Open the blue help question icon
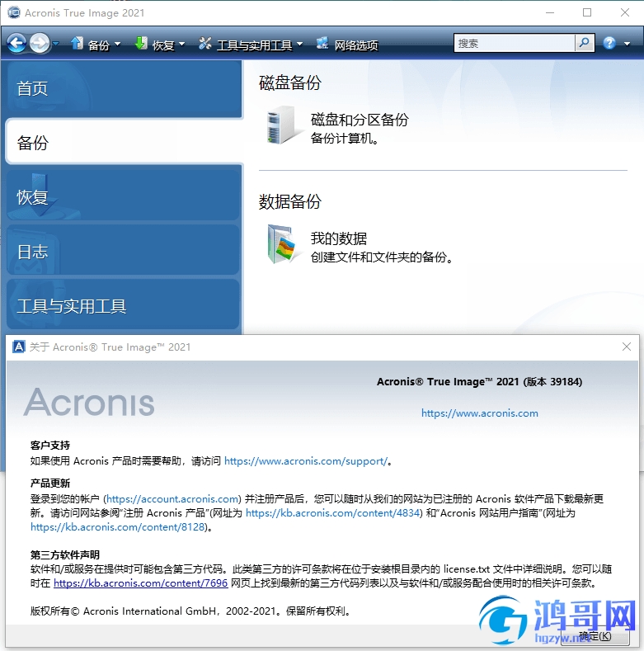This screenshot has height=651, width=644. (609, 43)
